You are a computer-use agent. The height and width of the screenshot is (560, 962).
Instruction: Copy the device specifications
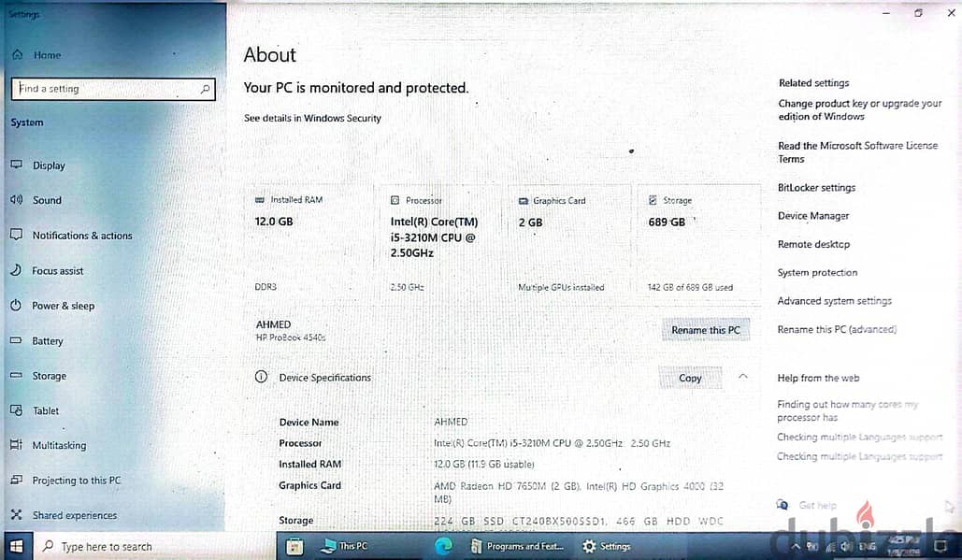click(x=690, y=378)
